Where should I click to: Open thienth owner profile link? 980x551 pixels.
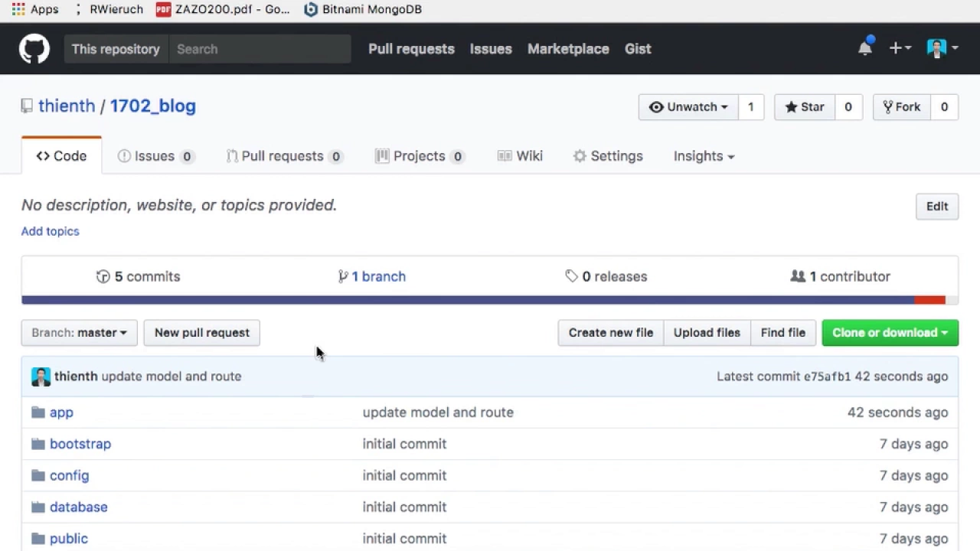[x=67, y=106]
